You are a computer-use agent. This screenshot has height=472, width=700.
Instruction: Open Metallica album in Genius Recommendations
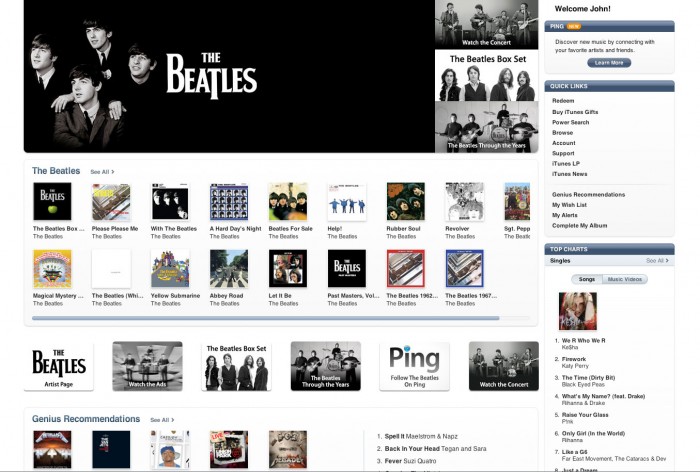click(x=52, y=449)
